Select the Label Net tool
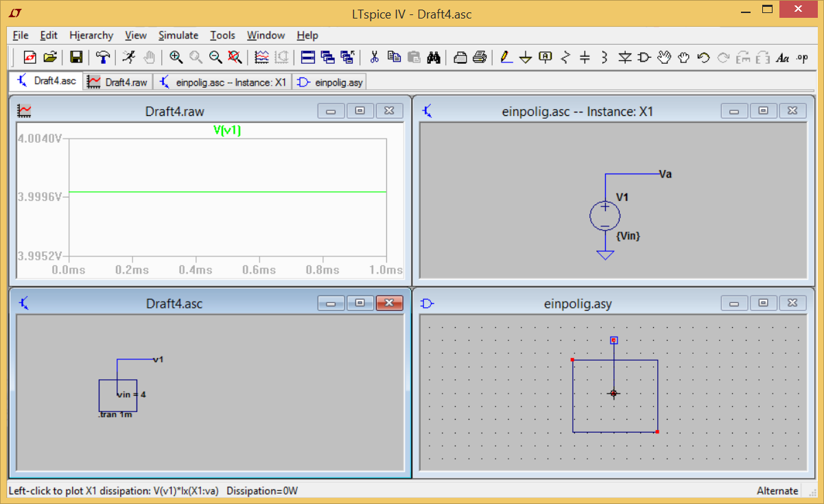The image size is (824, 504). (x=545, y=58)
